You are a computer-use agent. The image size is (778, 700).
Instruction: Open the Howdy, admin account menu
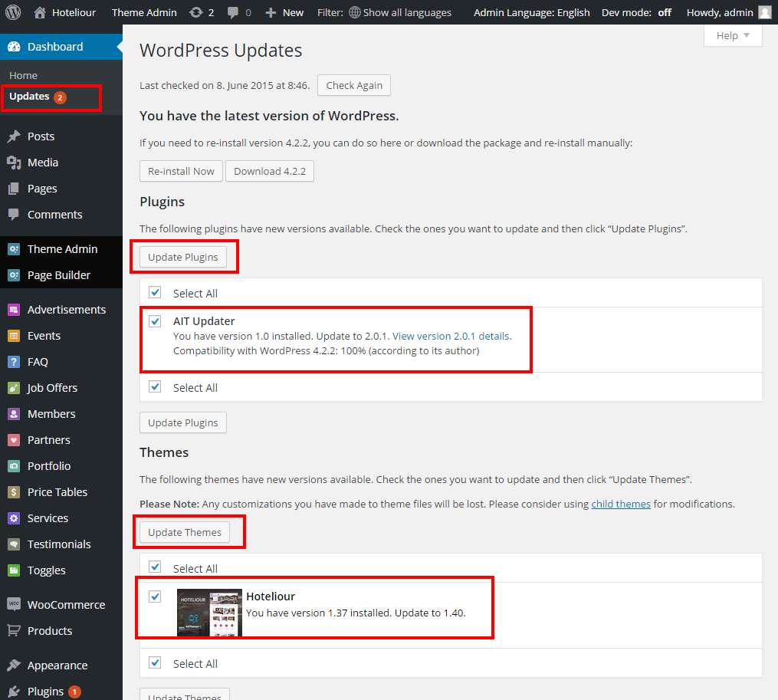(x=728, y=12)
